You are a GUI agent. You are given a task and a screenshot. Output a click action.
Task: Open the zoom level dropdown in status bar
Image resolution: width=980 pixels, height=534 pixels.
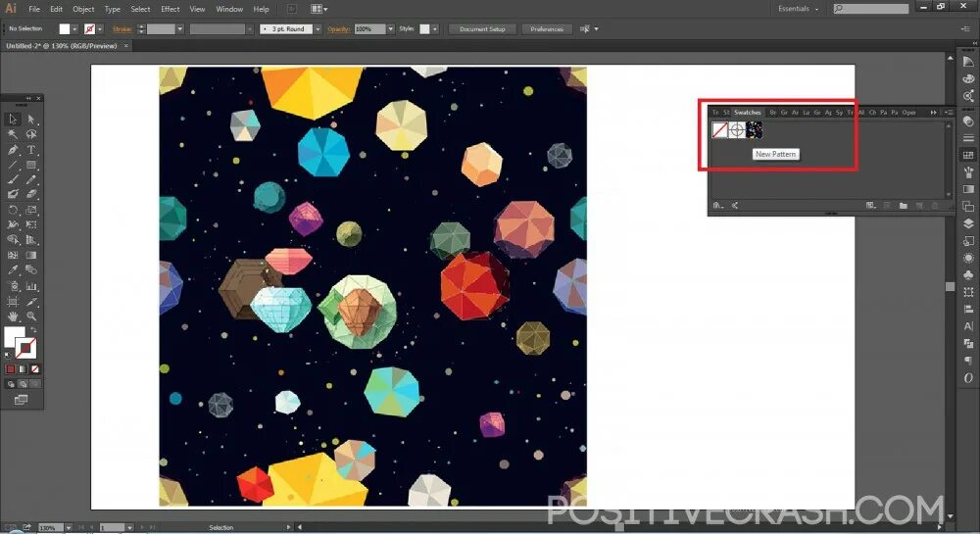click(69, 528)
